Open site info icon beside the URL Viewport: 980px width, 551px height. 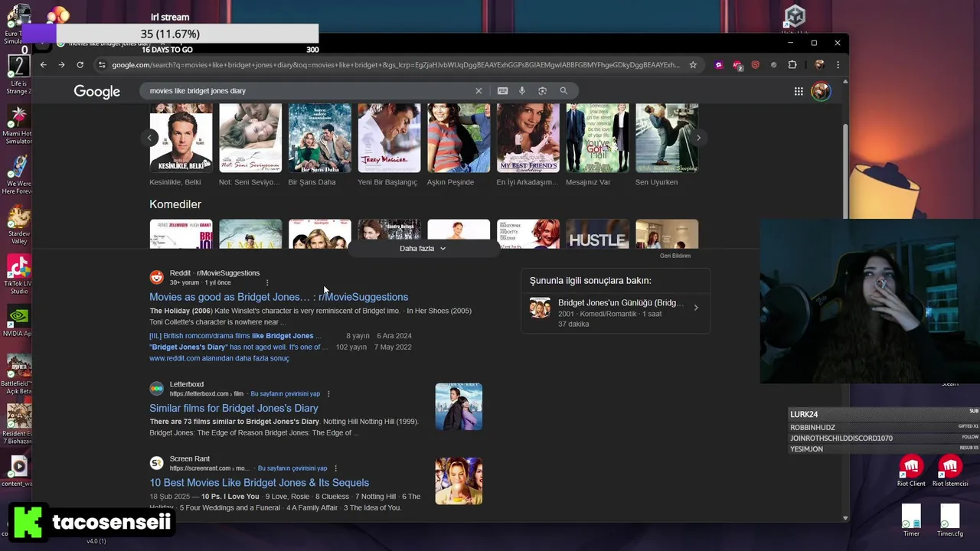[x=101, y=65]
